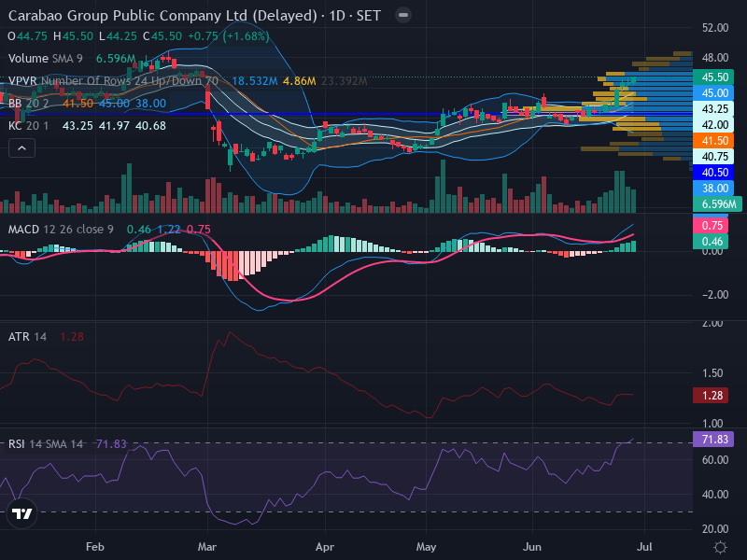Click the May label on time axis
This screenshot has height=560, width=747.
click(x=426, y=547)
